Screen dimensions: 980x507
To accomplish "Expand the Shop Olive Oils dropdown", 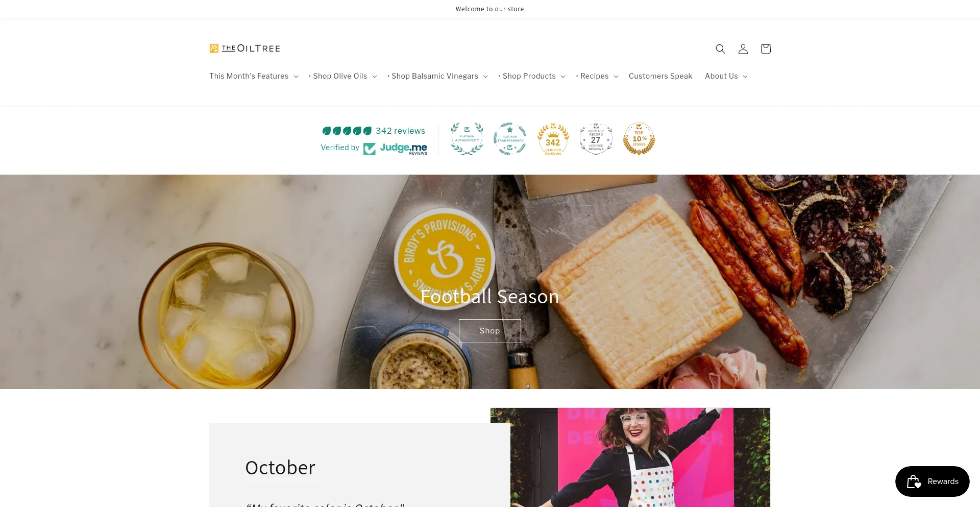I will tap(343, 76).
